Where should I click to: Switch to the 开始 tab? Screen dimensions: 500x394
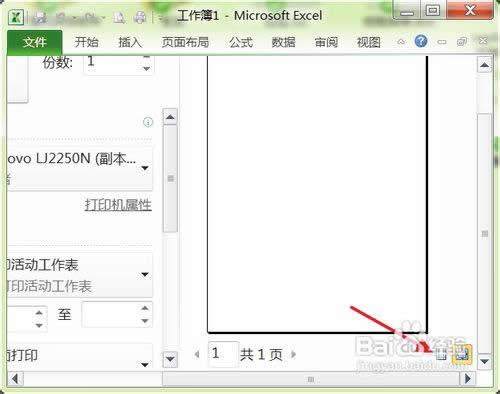[x=86, y=42]
